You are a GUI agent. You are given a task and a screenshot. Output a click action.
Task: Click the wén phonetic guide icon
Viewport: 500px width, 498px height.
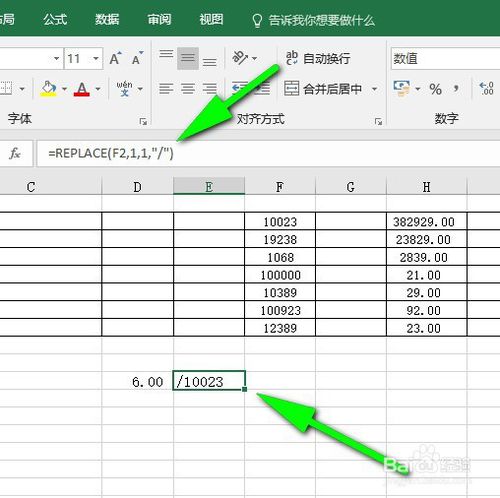[124, 88]
